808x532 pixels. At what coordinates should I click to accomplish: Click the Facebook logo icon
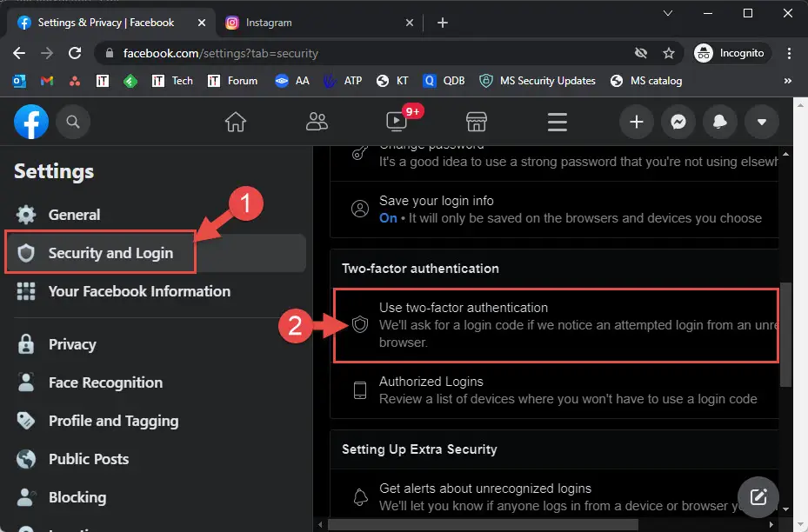pyautogui.click(x=31, y=122)
